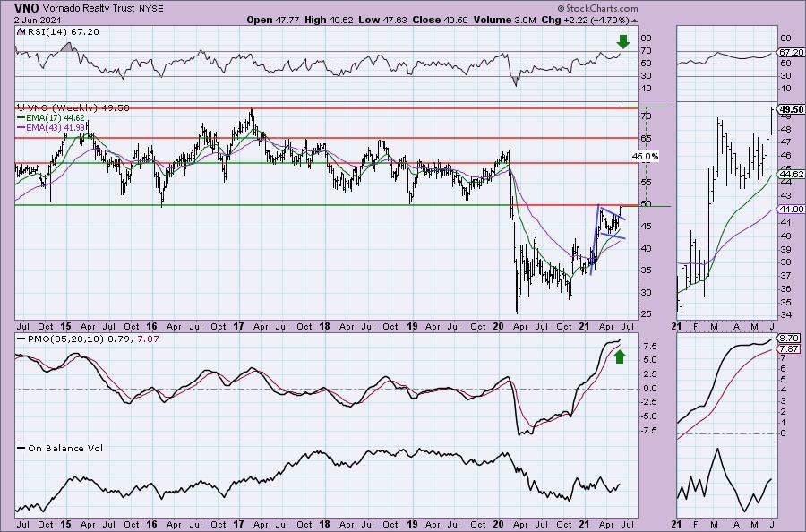
Task: Click the 41.99 EMA tag on right panel
Action: tap(791, 210)
